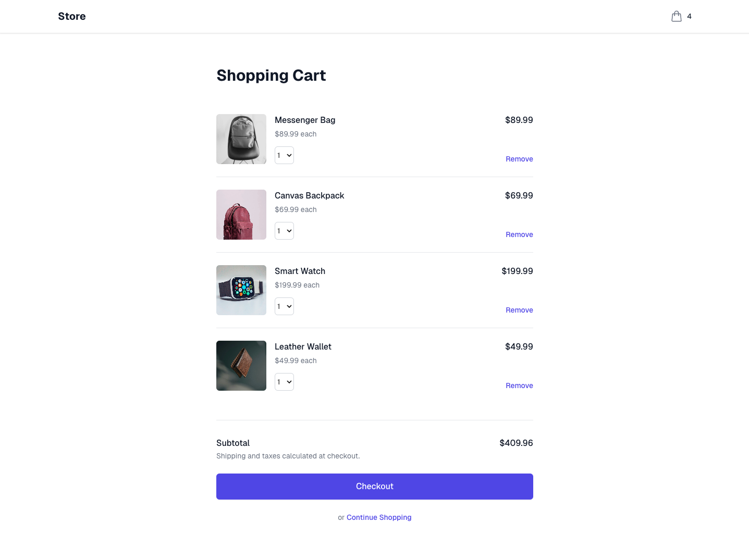Open the Smart Watch product title
Screen dimensions: 749x560
(300, 271)
